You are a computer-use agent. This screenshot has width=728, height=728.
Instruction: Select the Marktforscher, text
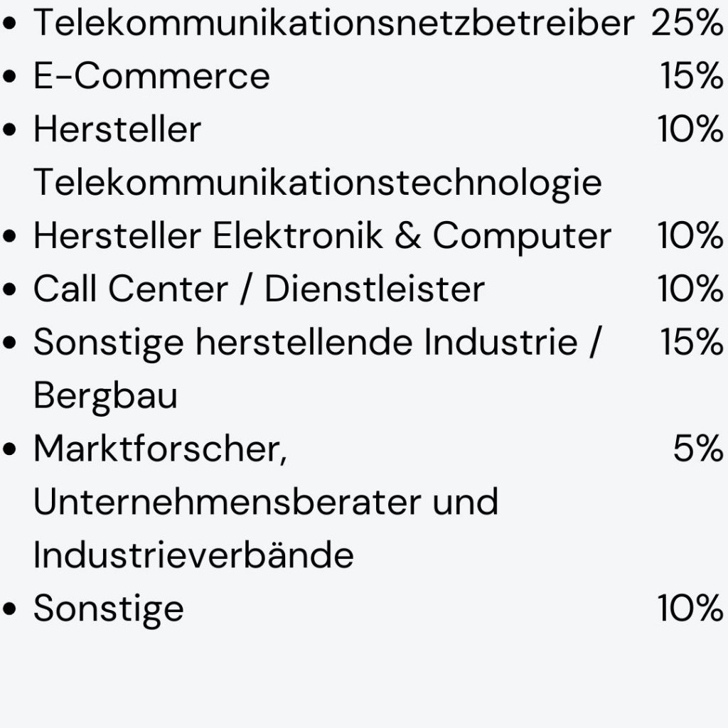(160, 449)
